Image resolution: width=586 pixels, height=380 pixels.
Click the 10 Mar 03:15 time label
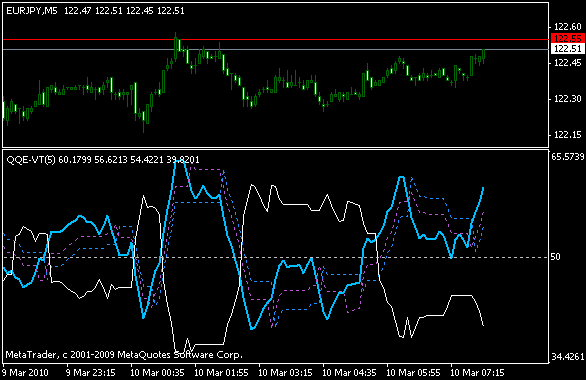pos(286,373)
